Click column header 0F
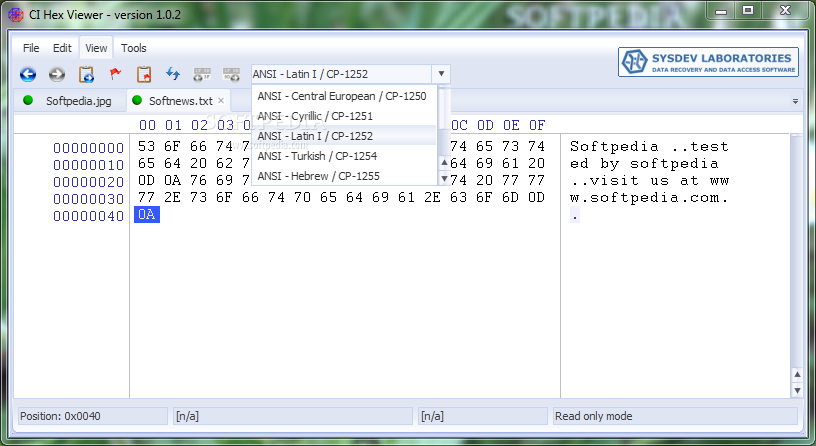This screenshot has width=816, height=446. click(x=537, y=125)
